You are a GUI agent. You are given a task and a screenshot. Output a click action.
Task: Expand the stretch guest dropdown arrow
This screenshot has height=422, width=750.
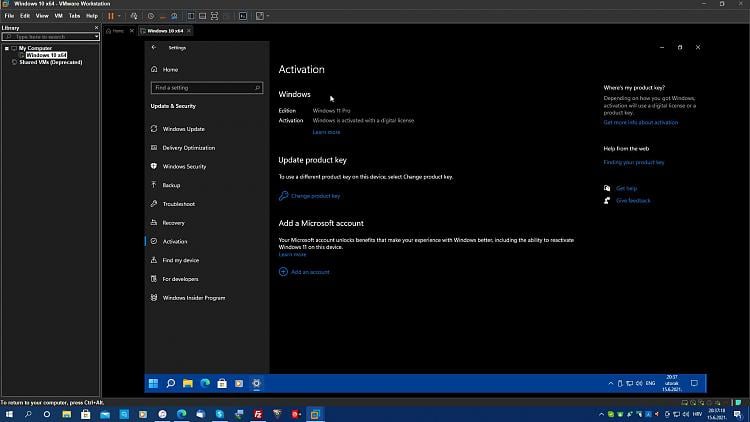pos(268,16)
